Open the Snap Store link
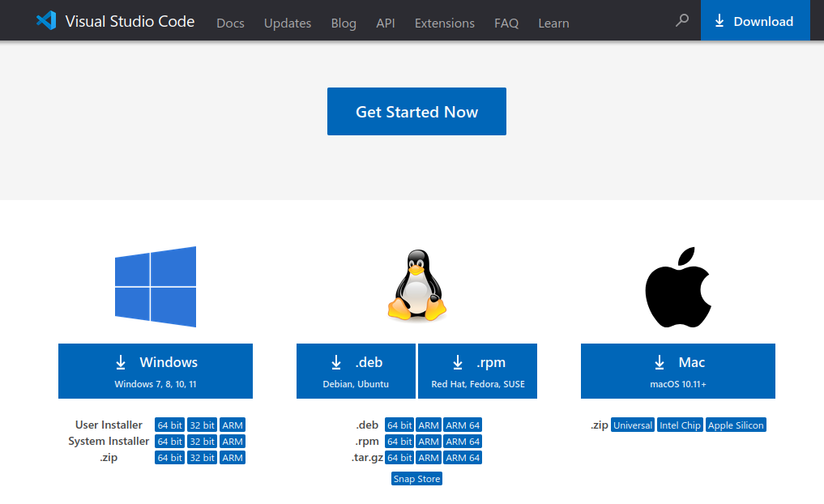The image size is (824, 504). point(416,479)
